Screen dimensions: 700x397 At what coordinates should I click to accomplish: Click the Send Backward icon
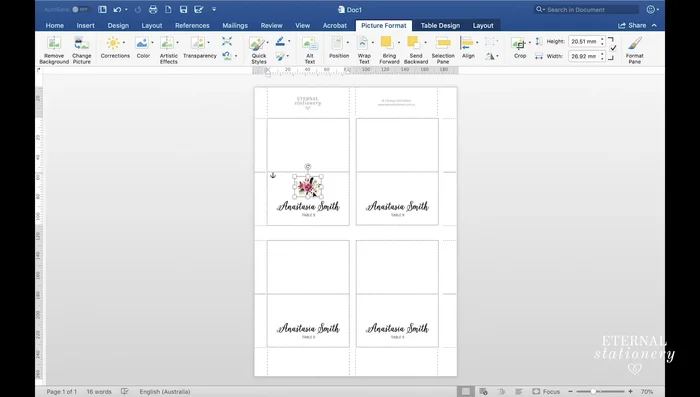(413, 43)
